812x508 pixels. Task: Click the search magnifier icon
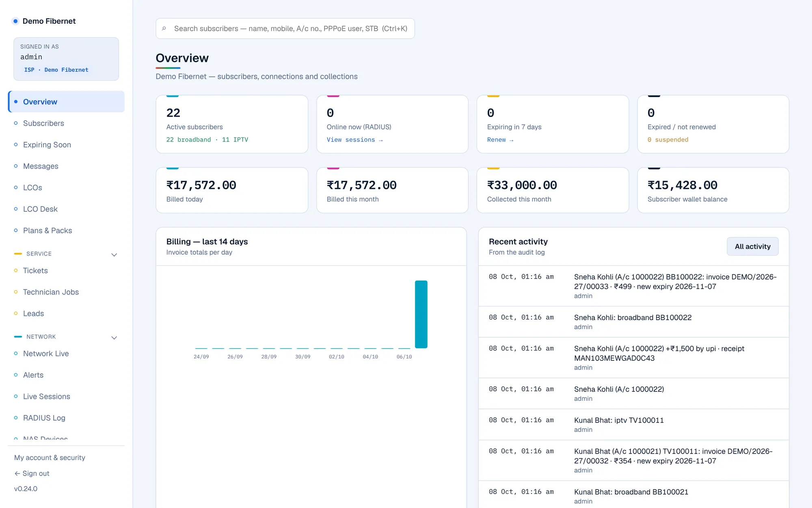pyautogui.click(x=164, y=28)
